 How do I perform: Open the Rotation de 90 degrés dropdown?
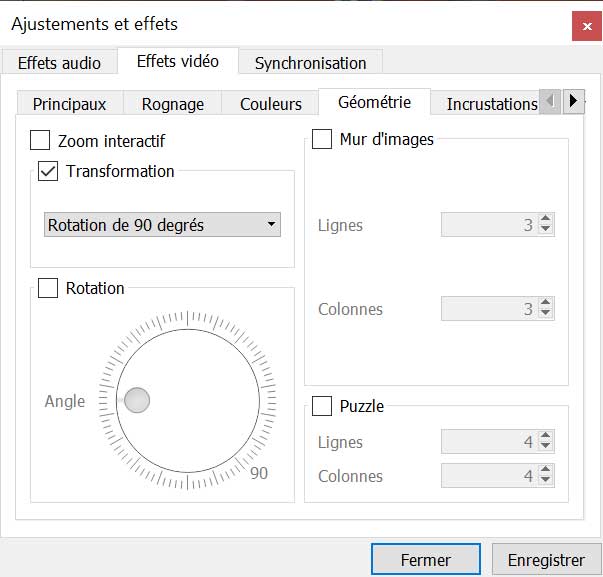pos(162,225)
